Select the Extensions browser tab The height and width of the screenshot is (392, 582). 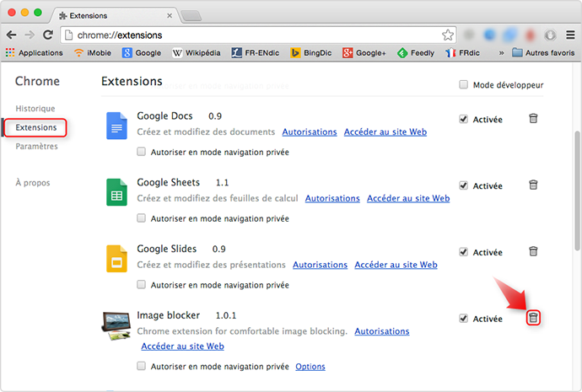115,15
